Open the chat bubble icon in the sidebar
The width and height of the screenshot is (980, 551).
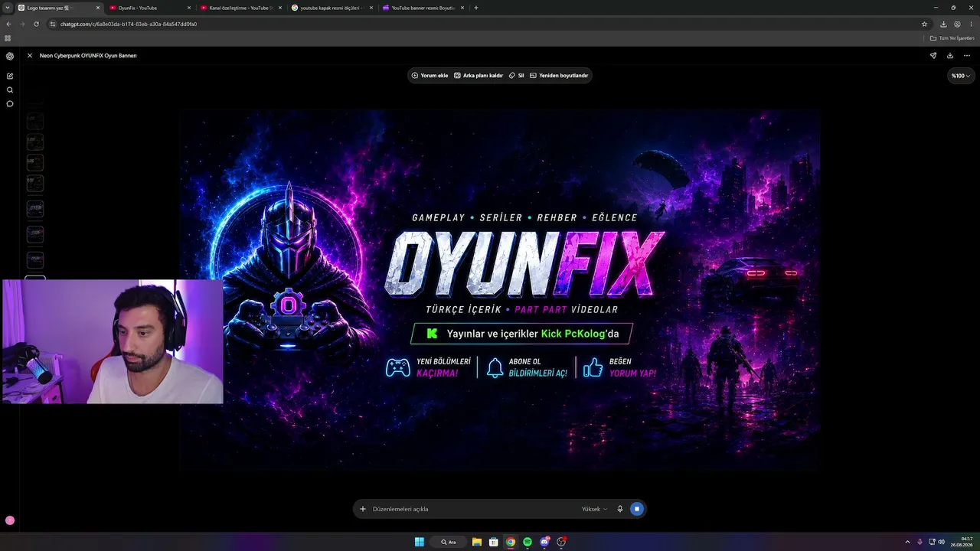click(x=10, y=103)
